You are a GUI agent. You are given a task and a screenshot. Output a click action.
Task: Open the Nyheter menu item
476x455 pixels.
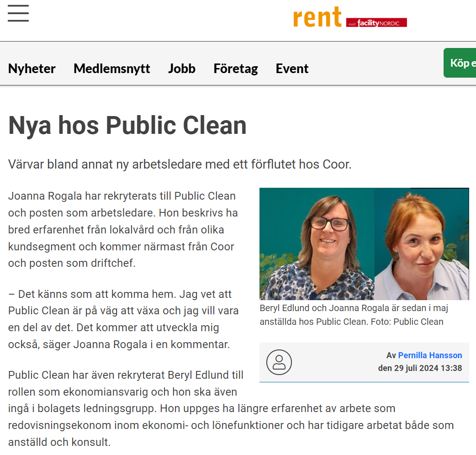[x=32, y=69]
